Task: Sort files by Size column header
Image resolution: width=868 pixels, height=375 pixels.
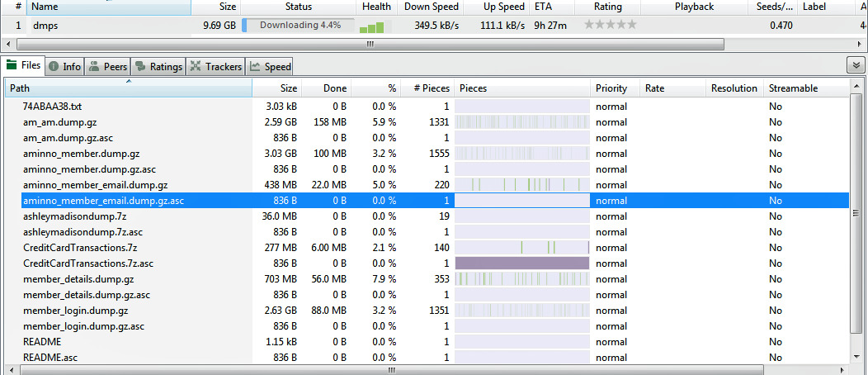Action: tap(276, 88)
